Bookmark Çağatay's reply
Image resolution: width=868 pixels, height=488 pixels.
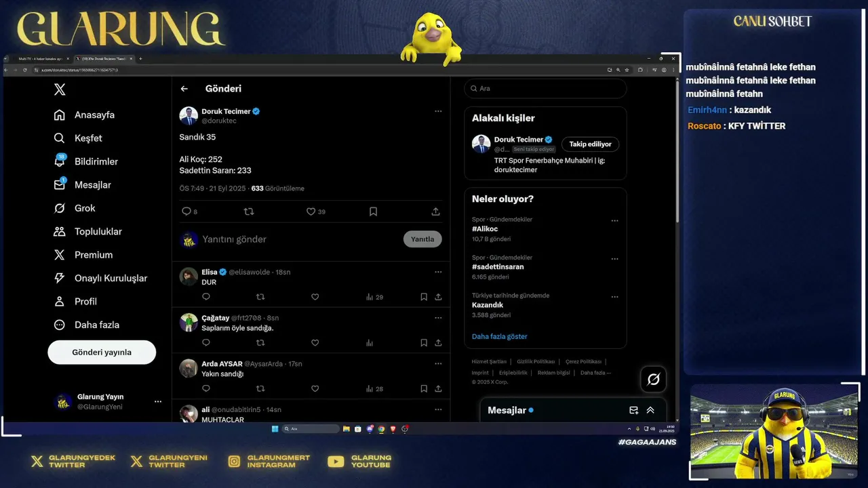(424, 343)
